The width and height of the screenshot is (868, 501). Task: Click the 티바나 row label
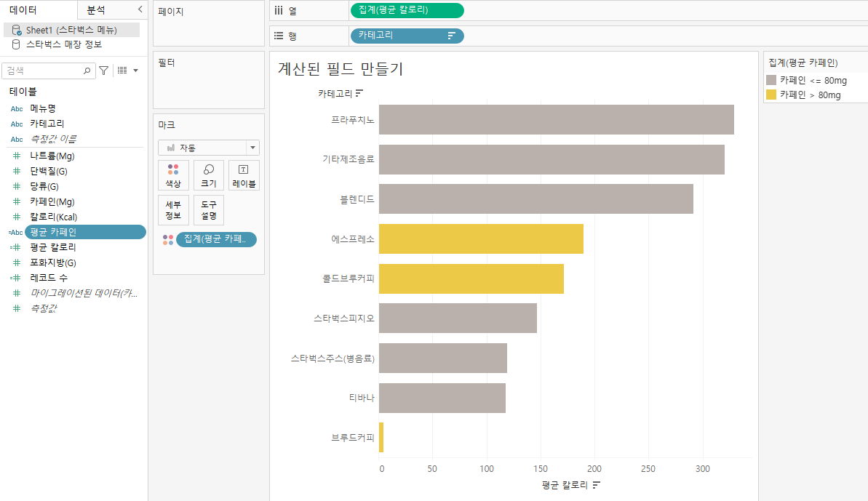tap(362, 398)
